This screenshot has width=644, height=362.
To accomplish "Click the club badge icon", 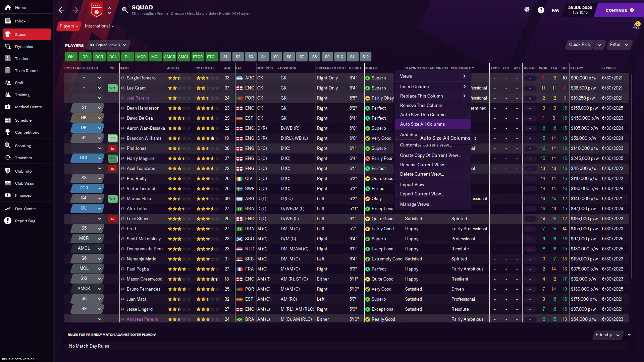I will click(97, 10).
